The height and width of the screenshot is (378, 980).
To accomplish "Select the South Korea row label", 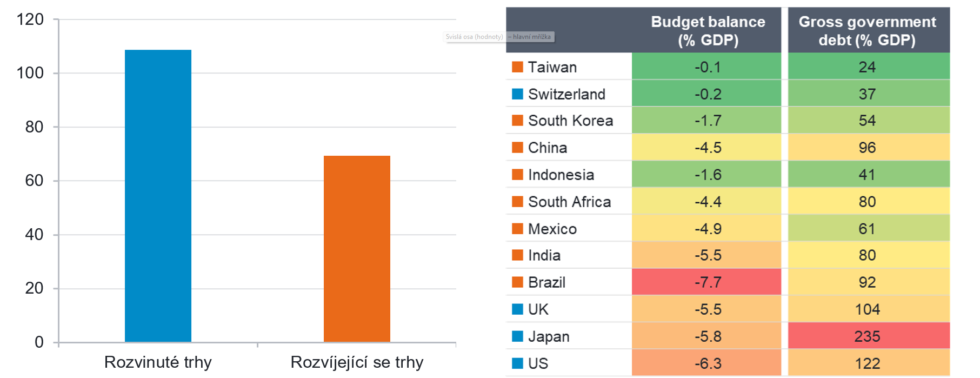I will pyautogui.click(x=570, y=121).
